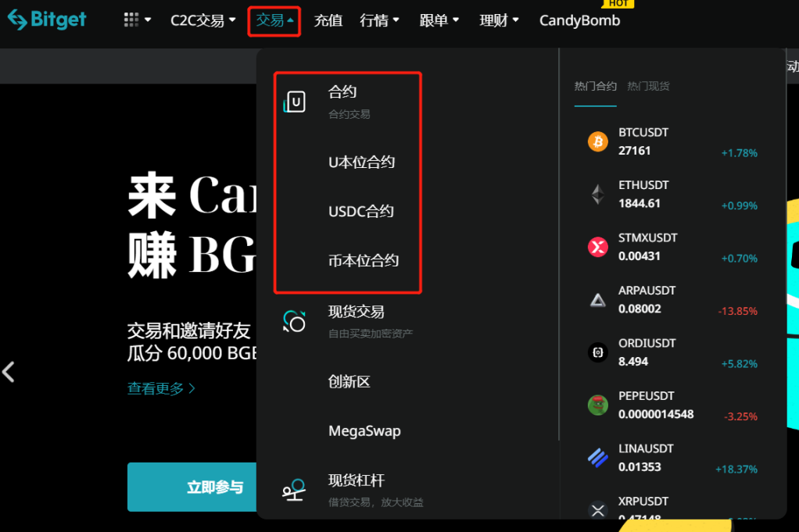Image resolution: width=799 pixels, height=532 pixels.
Task: Click the Bitget logo
Action: (45, 20)
